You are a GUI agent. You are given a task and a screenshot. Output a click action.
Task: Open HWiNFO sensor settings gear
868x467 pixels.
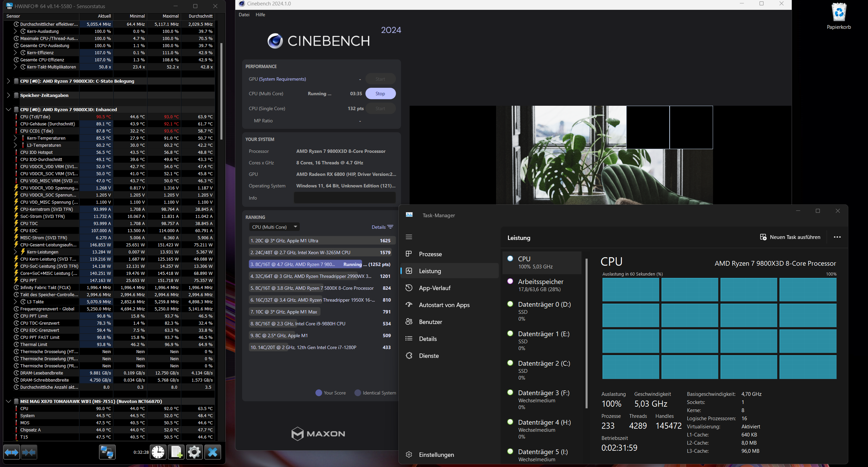(194, 452)
